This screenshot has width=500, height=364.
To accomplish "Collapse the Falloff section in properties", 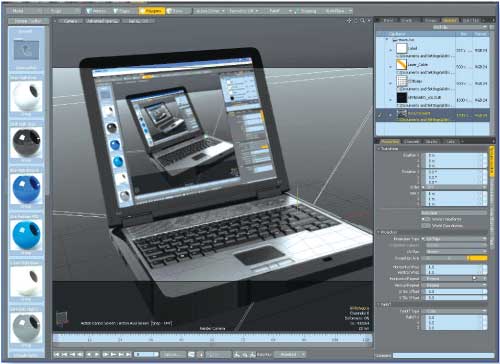I will 379,304.
